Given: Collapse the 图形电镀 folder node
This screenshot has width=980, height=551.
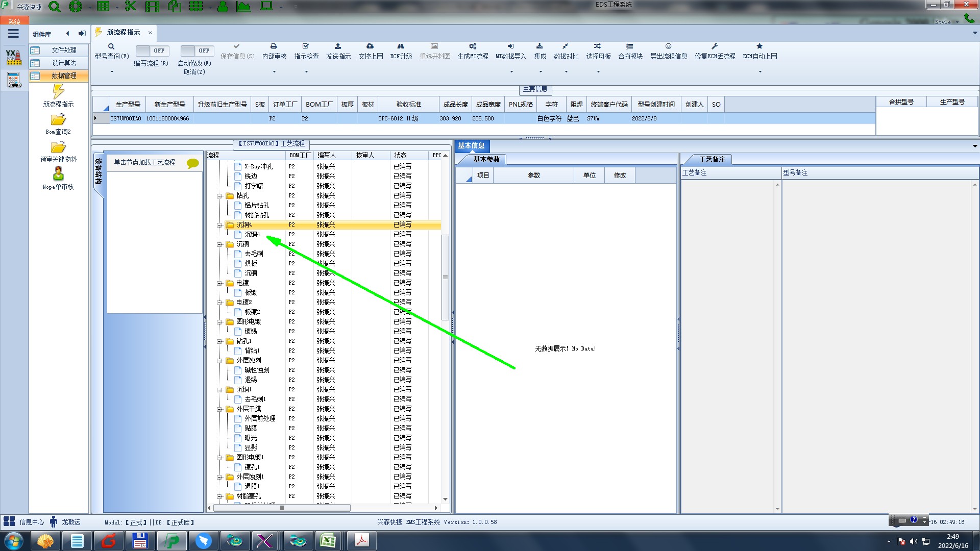Looking at the screenshot, I should point(219,322).
